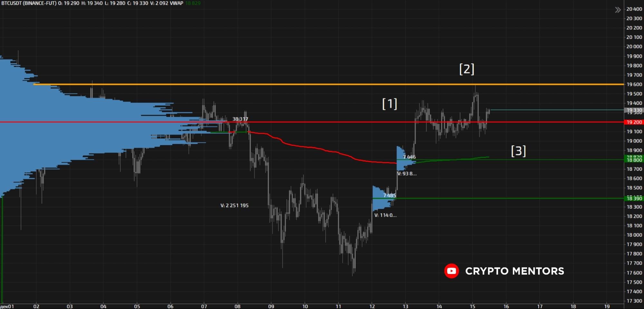
Task: Click the дек01 time axis label
Action: (x=7, y=306)
